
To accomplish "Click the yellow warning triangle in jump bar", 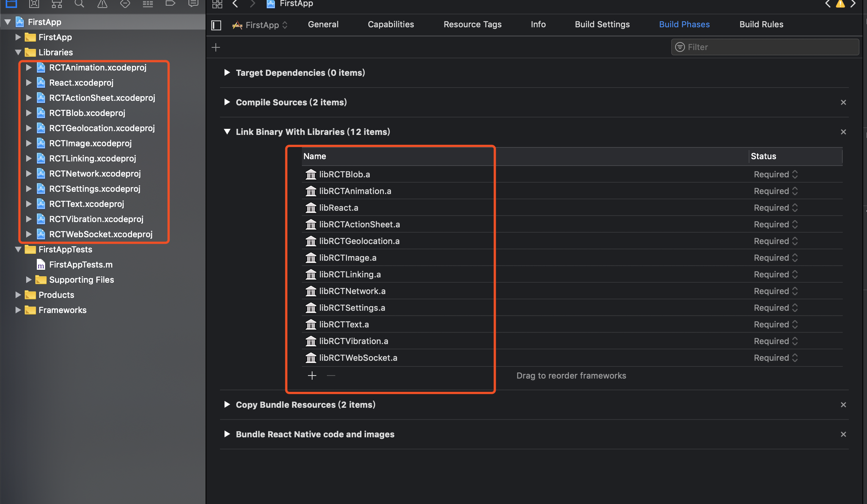I will pos(840,4).
